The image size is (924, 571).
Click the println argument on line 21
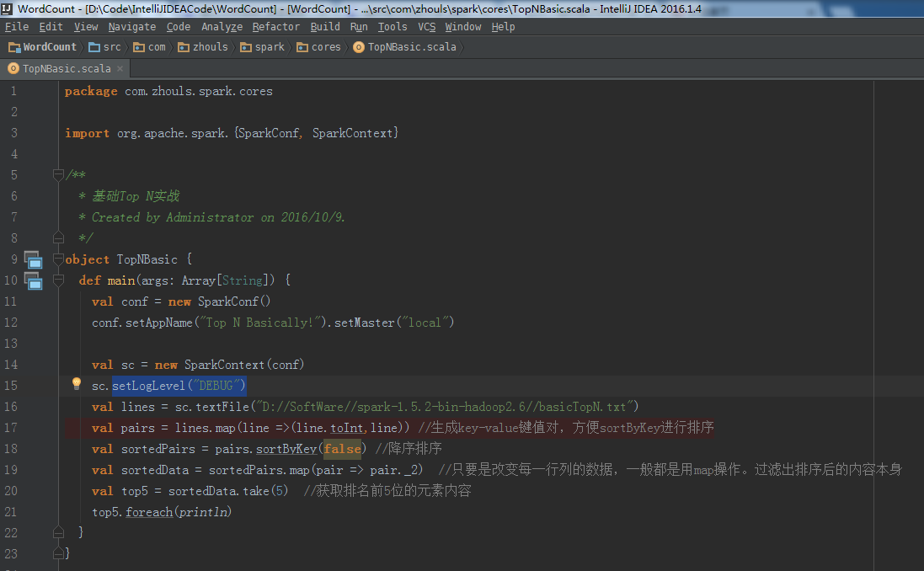pos(203,512)
